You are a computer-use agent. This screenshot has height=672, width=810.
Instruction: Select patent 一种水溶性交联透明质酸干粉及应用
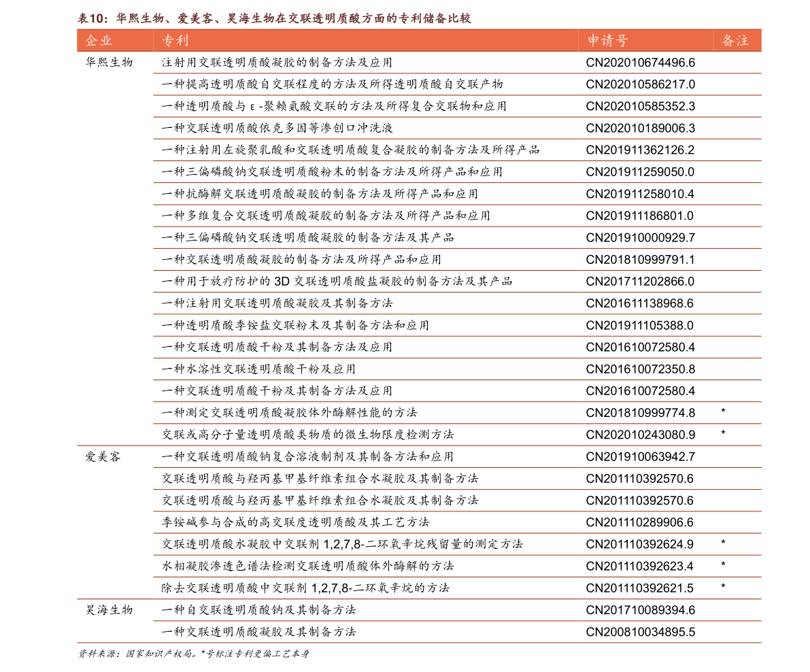tap(259, 369)
